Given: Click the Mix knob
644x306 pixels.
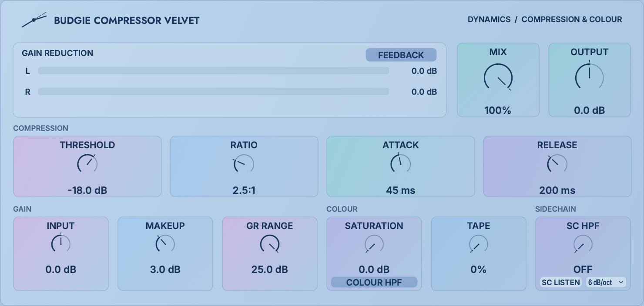Looking at the screenshot, I should 498,78.
